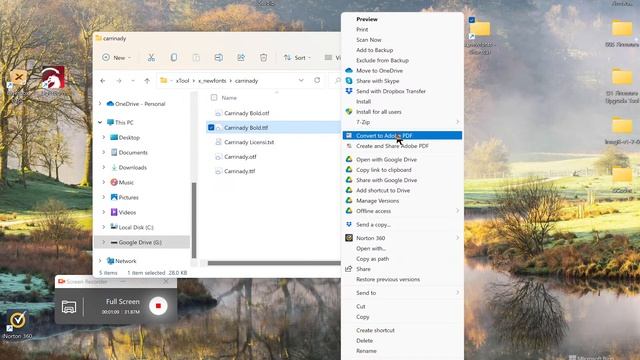The height and width of the screenshot is (360, 640).
Task: Click the red rooster app desktop icon
Action: [53, 78]
